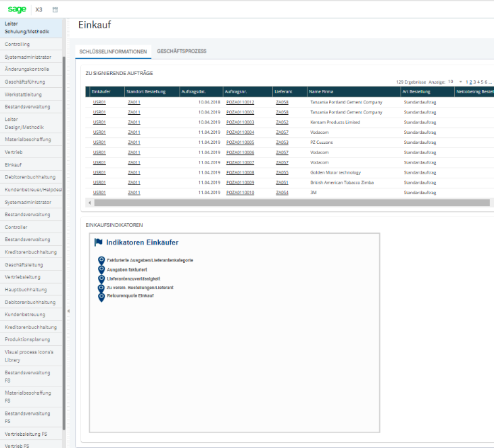Go to results page 3
The height and width of the screenshot is (448, 494).
point(474,82)
